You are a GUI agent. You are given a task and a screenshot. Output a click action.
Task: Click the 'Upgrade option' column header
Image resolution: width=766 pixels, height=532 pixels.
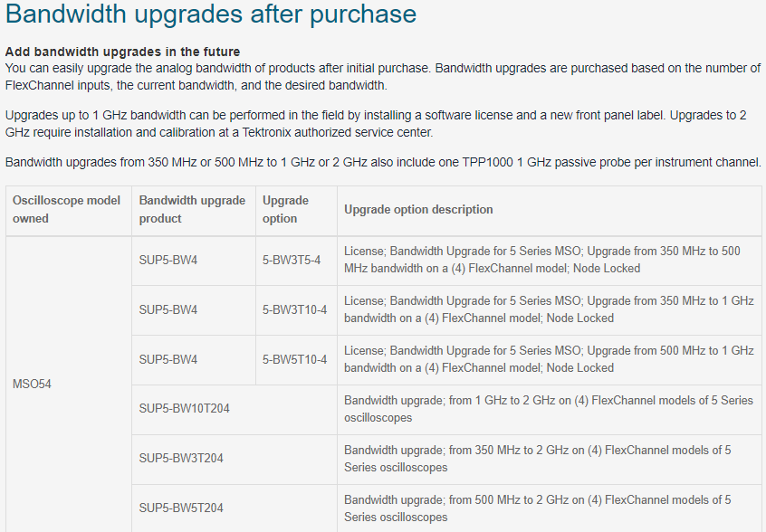pyautogui.click(x=296, y=209)
